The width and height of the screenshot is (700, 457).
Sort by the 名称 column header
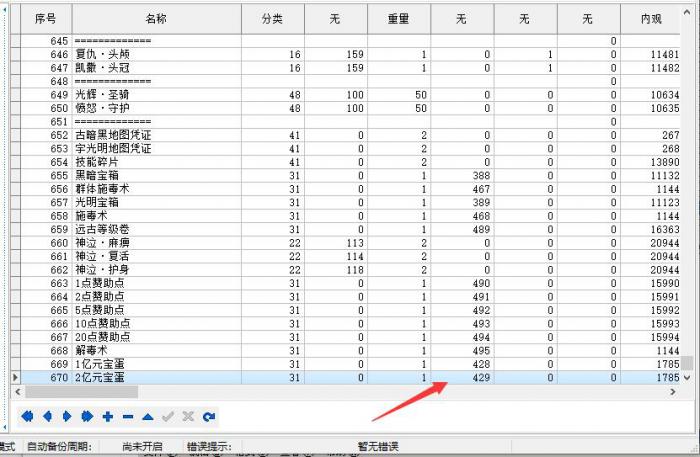[156, 18]
